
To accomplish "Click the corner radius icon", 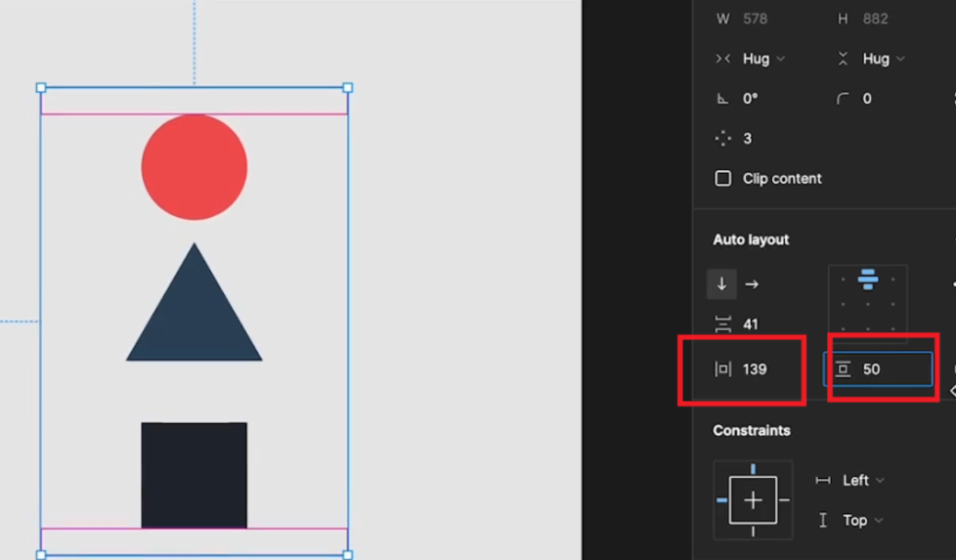I will [x=843, y=99].
